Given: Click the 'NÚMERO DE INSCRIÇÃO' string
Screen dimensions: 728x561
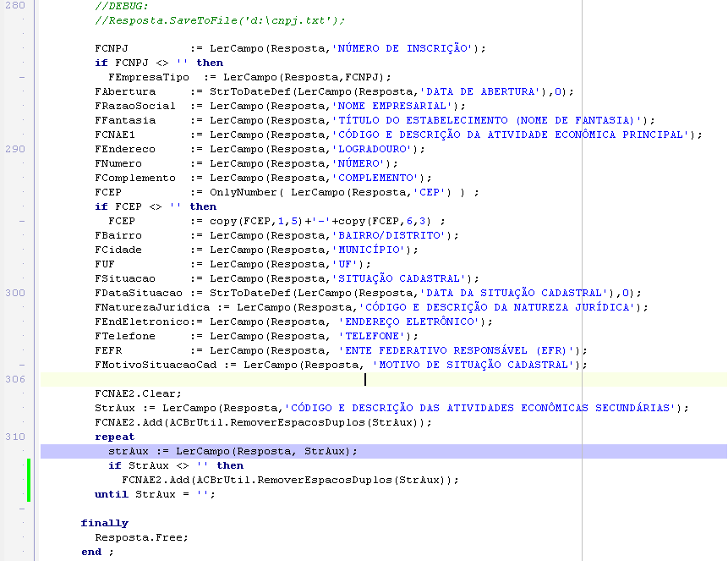Looking at the screenshot, I should [x=402, y=48].
